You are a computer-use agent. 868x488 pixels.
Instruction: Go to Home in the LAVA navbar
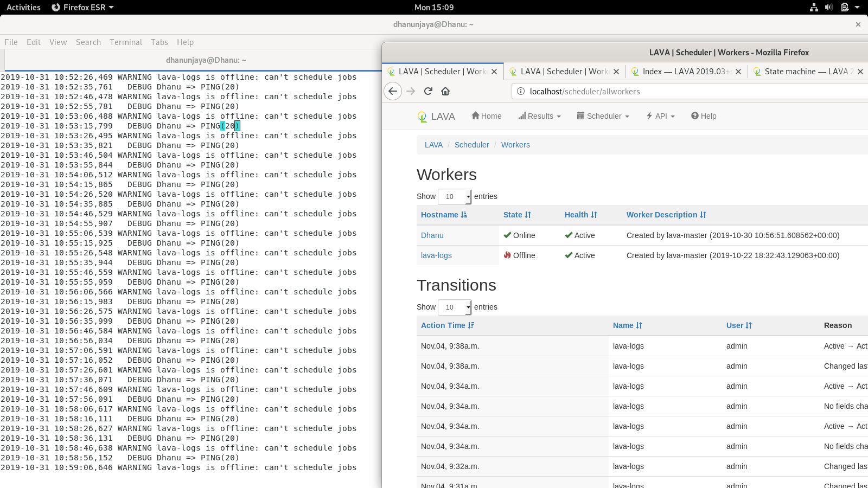click(487, 116)
